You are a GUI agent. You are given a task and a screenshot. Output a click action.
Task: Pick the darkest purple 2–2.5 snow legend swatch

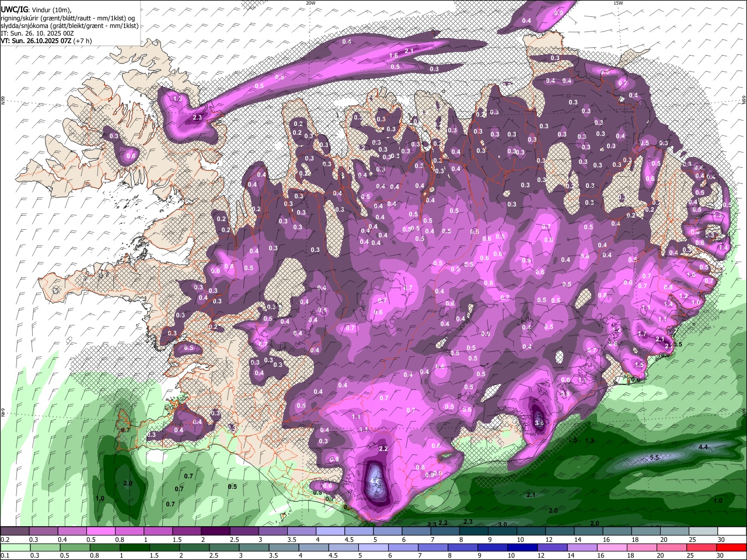click(215, 531)
